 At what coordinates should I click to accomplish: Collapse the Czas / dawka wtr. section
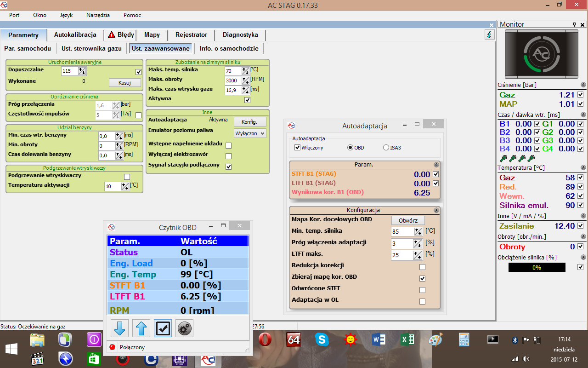[583, 115]
